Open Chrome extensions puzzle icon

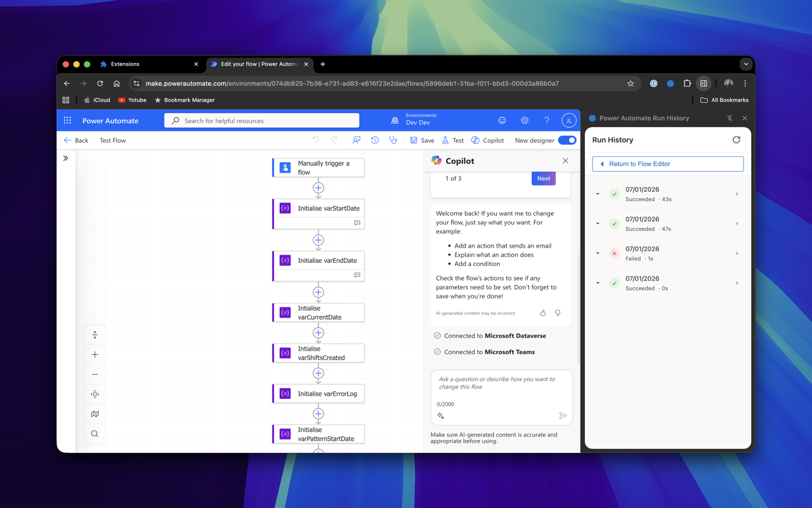pyautogui.click(x=687, y=83)
